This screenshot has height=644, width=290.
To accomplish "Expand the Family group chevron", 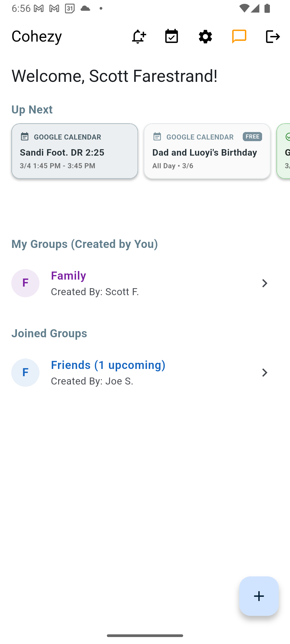I will 264,283.
